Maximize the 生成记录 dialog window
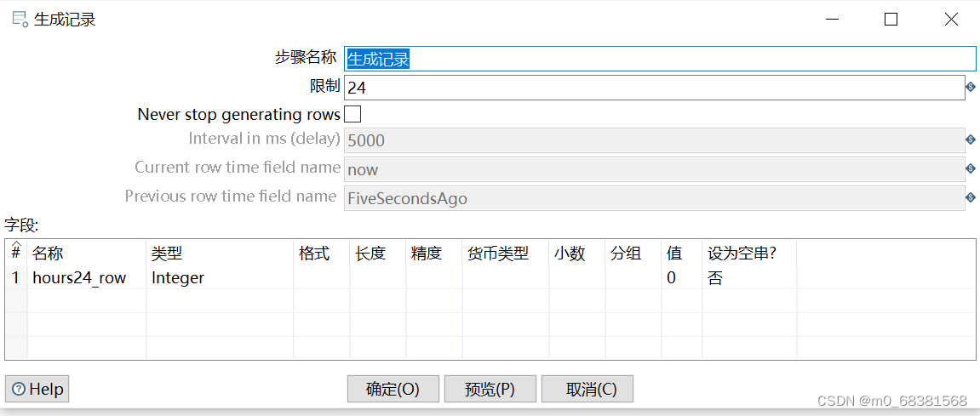Image resolution: width=980 pixels, height=416 pixels. pyautogui.click(x=891, y=20)
